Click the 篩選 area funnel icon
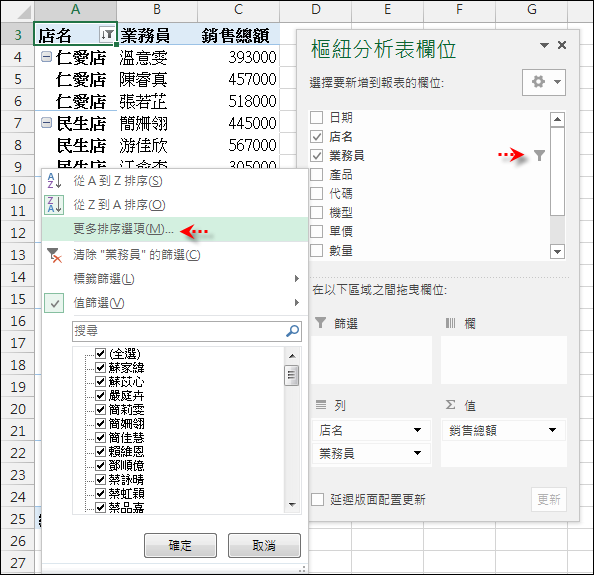594x575 pixels. click(320, 323)
